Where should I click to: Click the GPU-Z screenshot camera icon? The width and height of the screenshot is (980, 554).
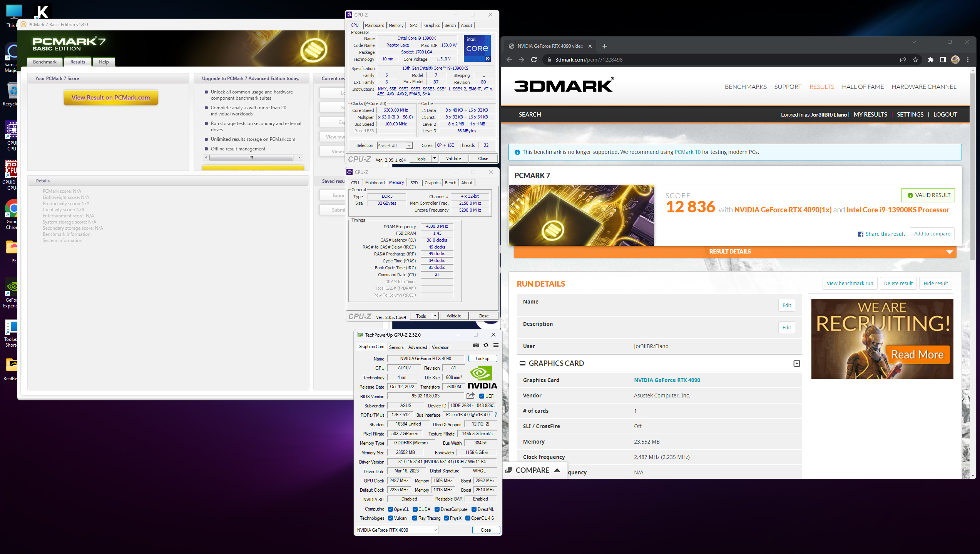pos(476,345)
